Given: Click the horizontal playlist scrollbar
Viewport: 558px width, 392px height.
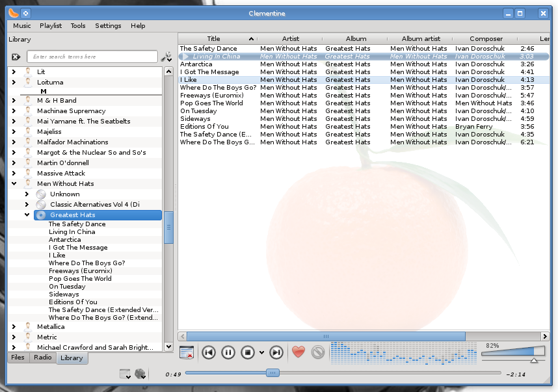Looking at the screenshot, I should click(326, 336).
